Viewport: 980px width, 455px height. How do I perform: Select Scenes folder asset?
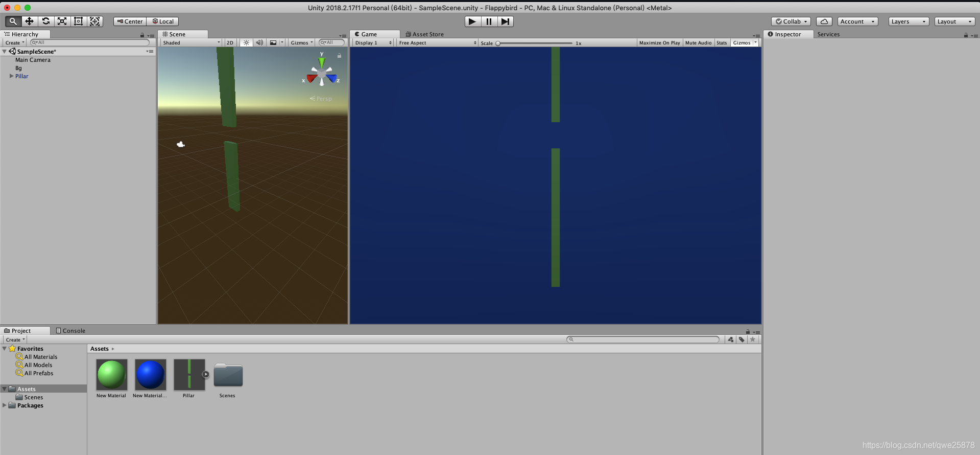[228, 375]
